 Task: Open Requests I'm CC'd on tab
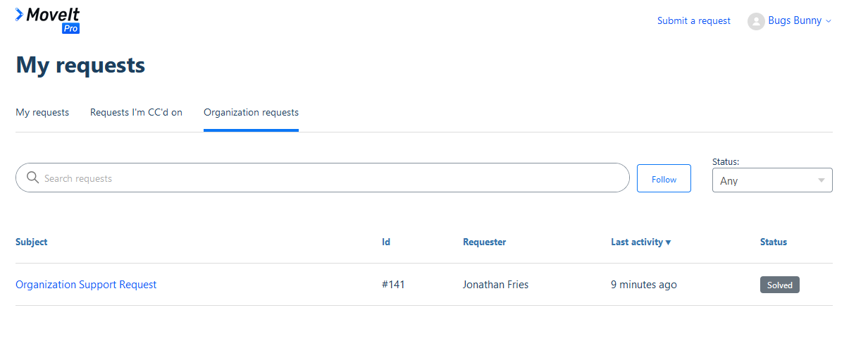click(136, 112)
